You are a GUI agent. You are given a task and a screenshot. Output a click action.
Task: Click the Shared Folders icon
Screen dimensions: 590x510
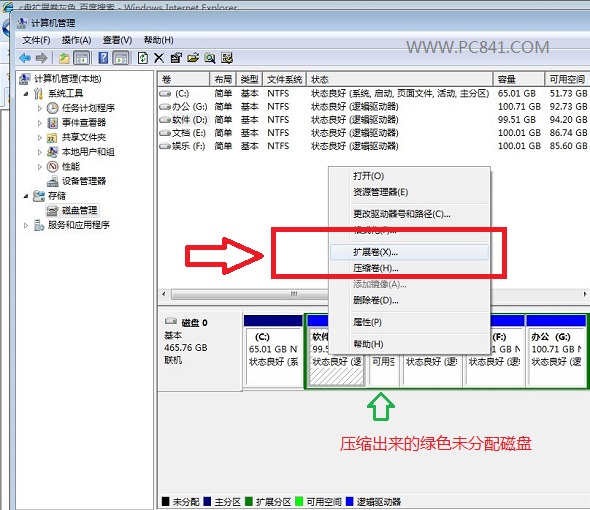pyautogui.click(x=52, y=137)
